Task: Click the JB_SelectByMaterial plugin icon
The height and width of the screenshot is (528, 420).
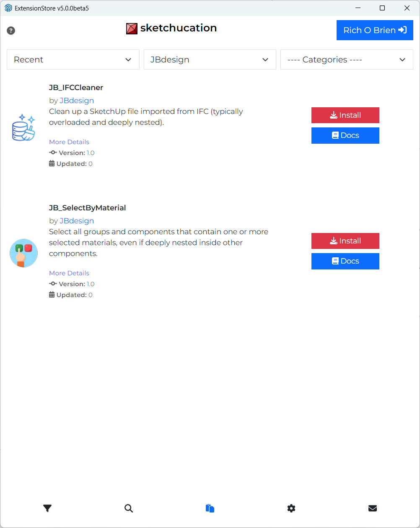Action: tap(23, 253)
